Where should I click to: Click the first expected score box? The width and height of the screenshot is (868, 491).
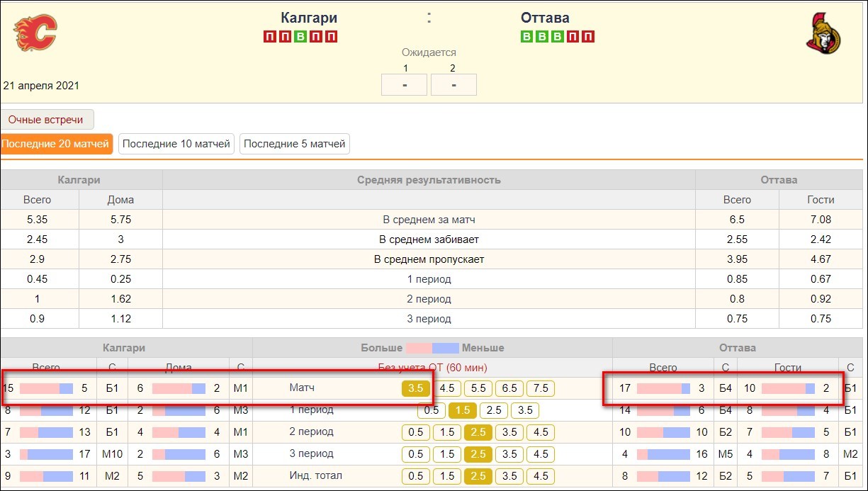[404, 84]
